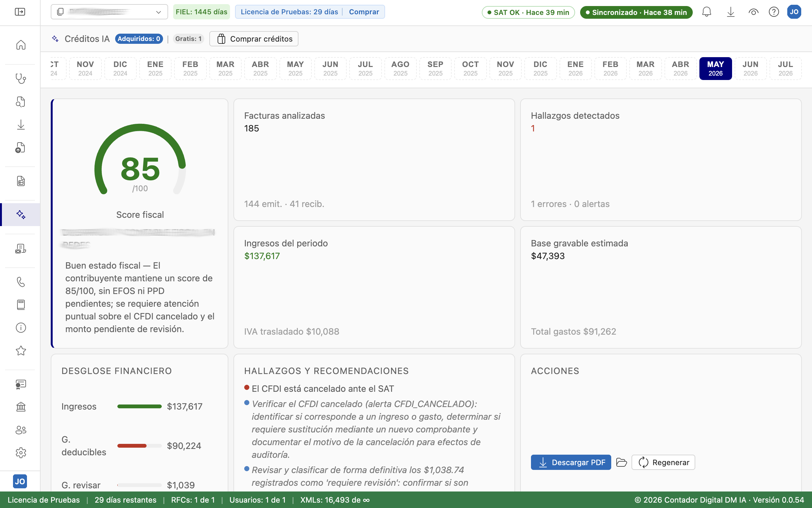Open the settings gear icon in sidebar
Image resolution: width=812 pixels, height=508 pixels.
(21, 453)
